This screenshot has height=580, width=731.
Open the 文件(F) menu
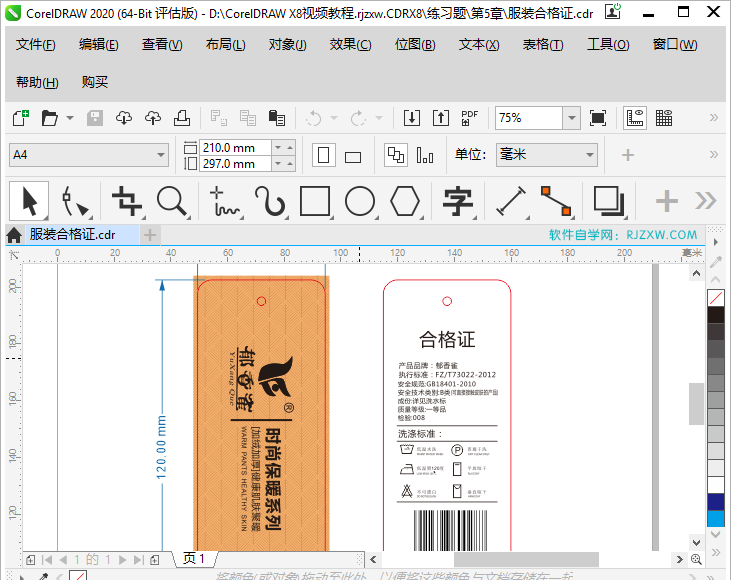[x=35, y=45]
